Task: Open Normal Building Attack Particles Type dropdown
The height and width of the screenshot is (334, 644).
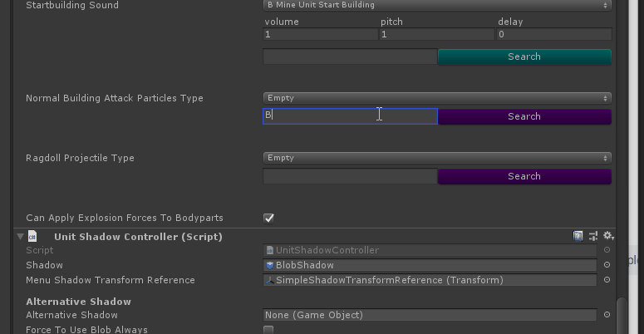Action: [x=437, y=98]
